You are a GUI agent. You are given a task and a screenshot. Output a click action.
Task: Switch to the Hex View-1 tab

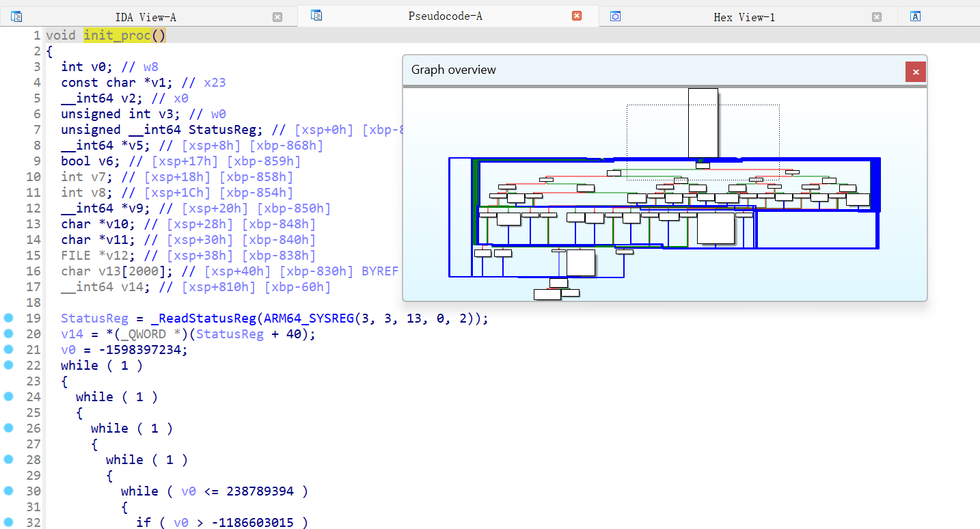[744, 17]
